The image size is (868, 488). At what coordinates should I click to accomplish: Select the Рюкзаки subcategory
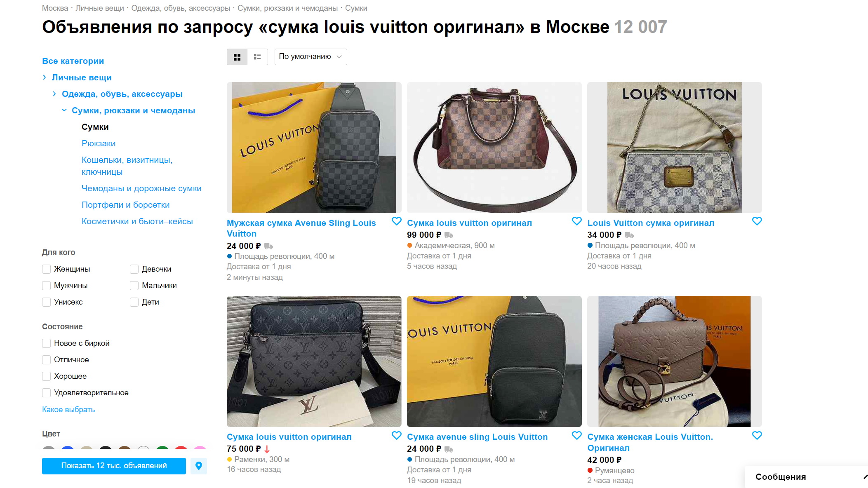tap(99, 143)
